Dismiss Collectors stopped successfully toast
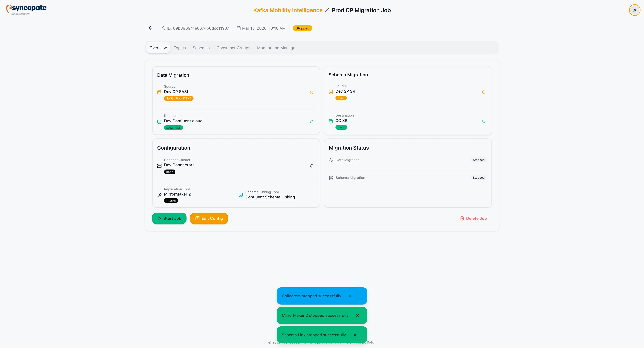This screenshot has width=644, height=348. point(350,296)
